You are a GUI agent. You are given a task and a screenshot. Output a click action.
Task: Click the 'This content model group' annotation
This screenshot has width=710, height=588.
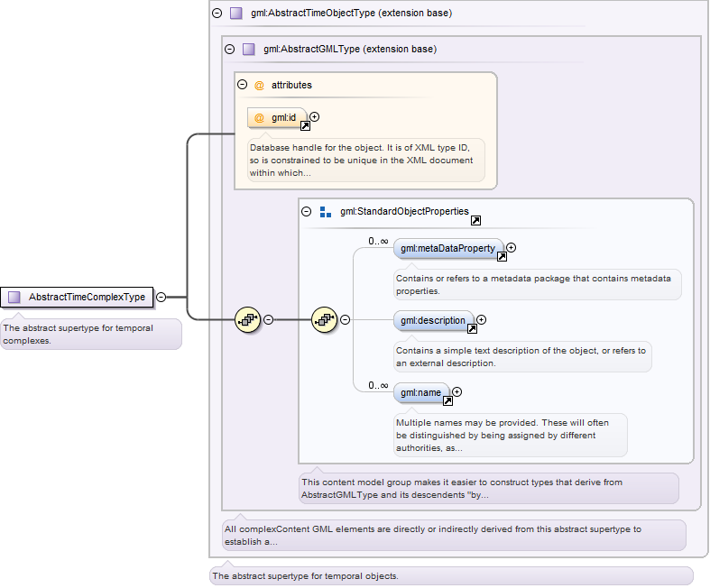489,489
